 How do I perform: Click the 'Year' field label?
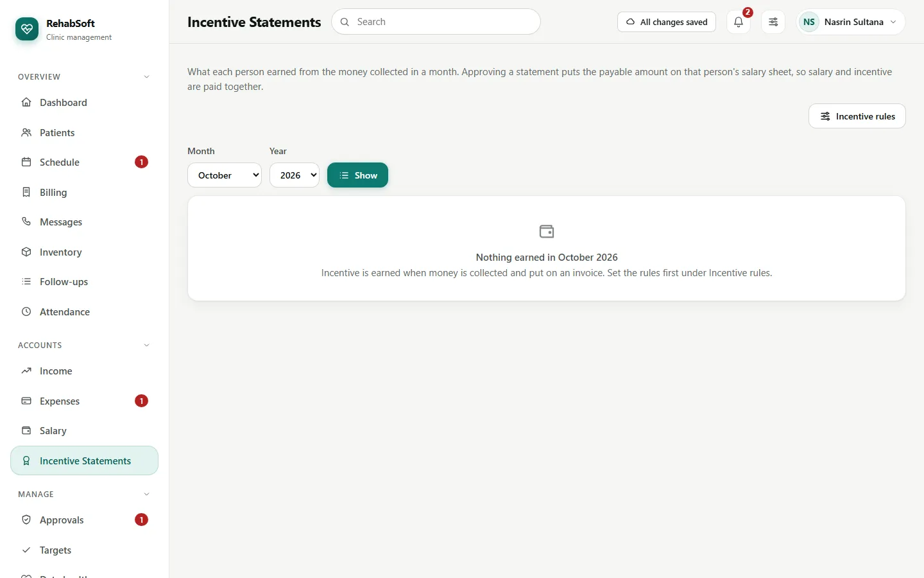pos(278,151)
